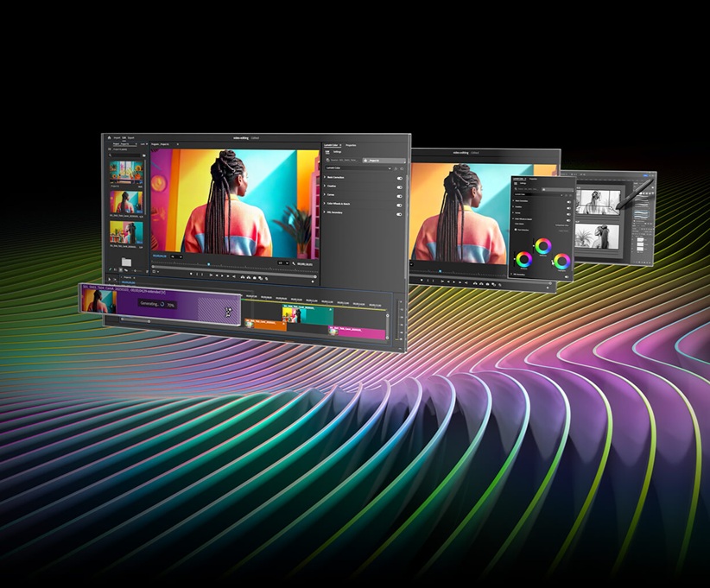Click bottom black-and-white image in Photoshop window
Screen dimensions: 710x588
(x=597, y=237)
